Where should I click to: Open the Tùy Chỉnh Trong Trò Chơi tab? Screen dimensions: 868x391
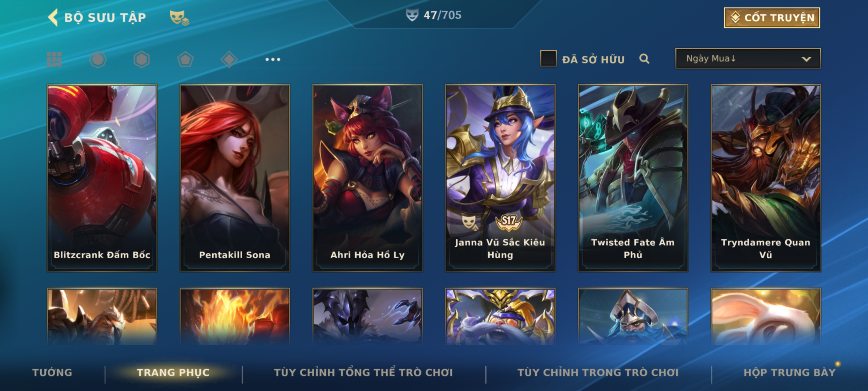pos(598,373)
